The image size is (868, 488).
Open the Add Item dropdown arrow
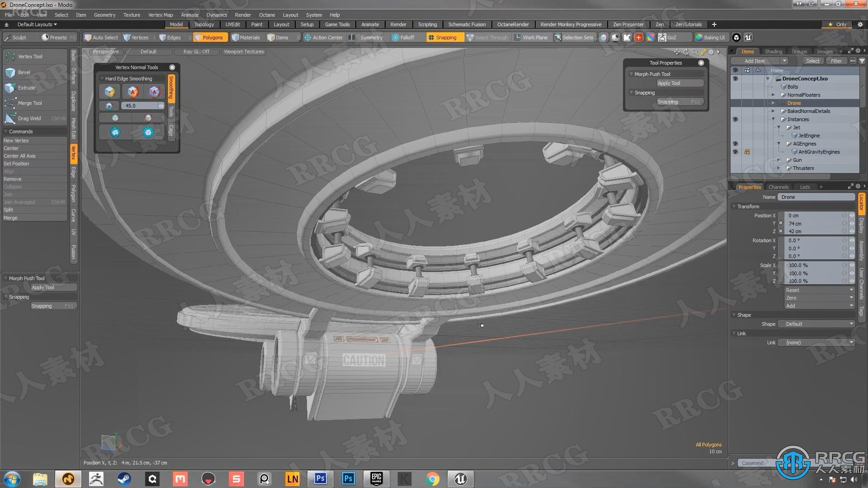[784, 61]
